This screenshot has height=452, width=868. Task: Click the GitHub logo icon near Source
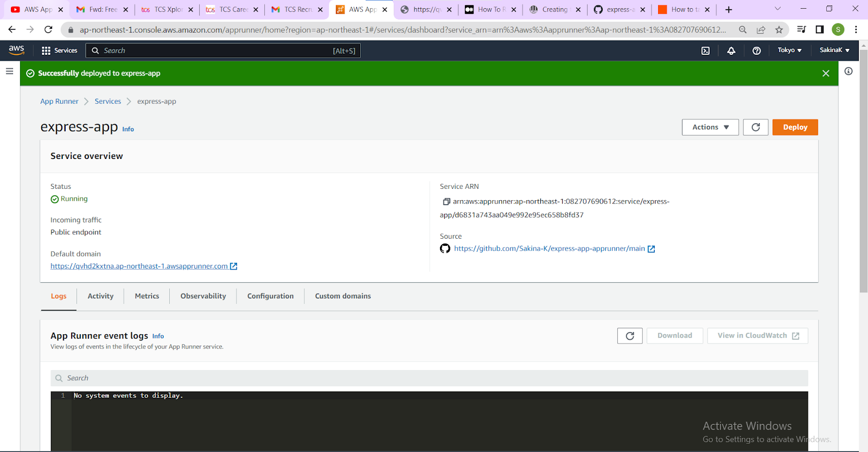click(x=445, y=249)
